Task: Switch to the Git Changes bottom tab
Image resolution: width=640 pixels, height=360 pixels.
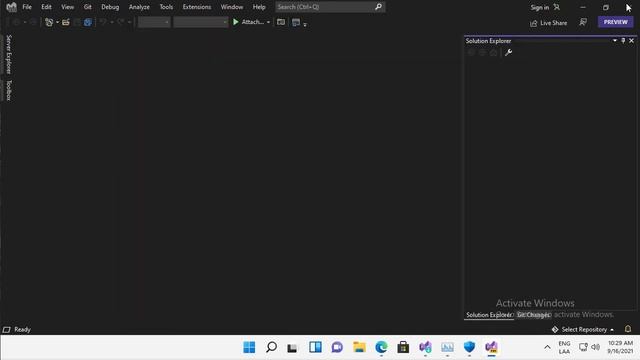Action: 533,315
